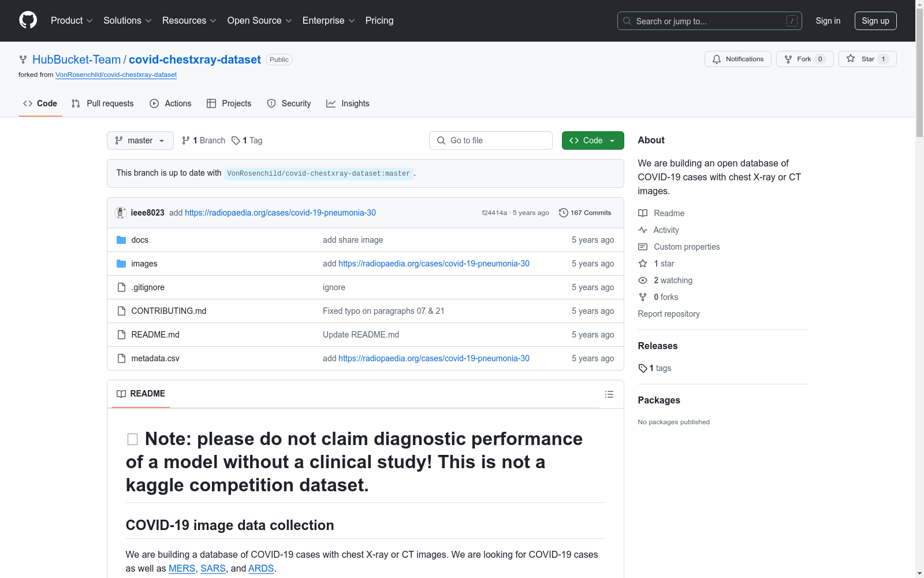Viewport: 924px width, 578px height.
Task: Click the 'Search or jump to' field
Action: click(710, 21)
